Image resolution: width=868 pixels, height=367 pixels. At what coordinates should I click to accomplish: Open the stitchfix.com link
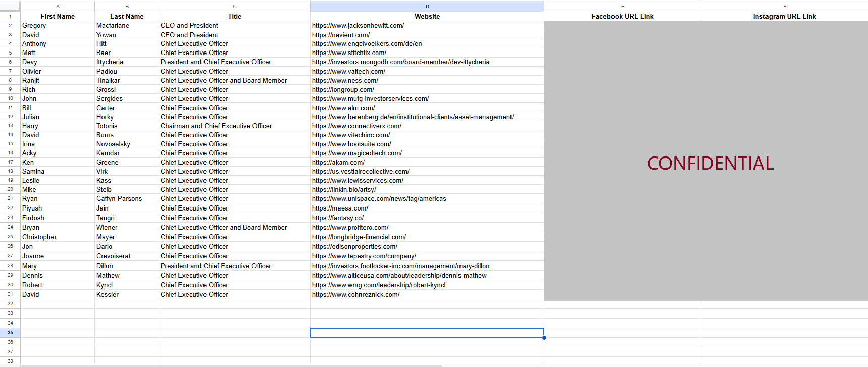(x=349, y=53)
